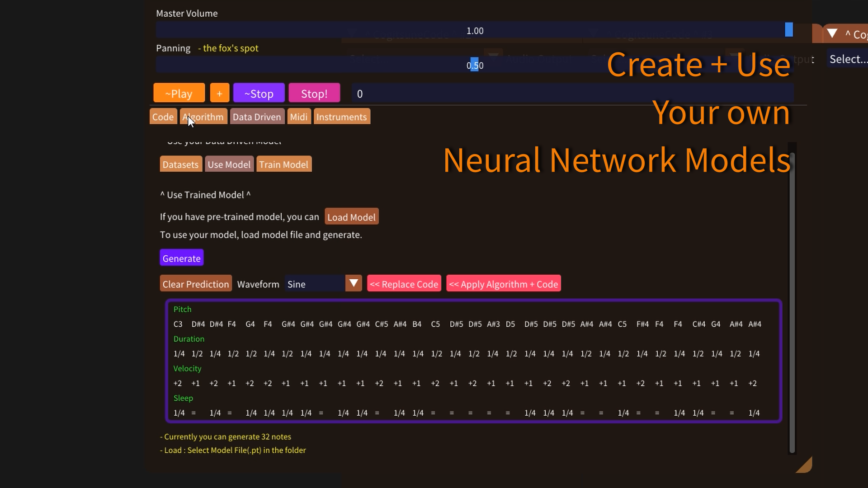The width and height of the screenshot is (868, 488).
Task: Switch to the Code tab
Action: coord(163,117)
